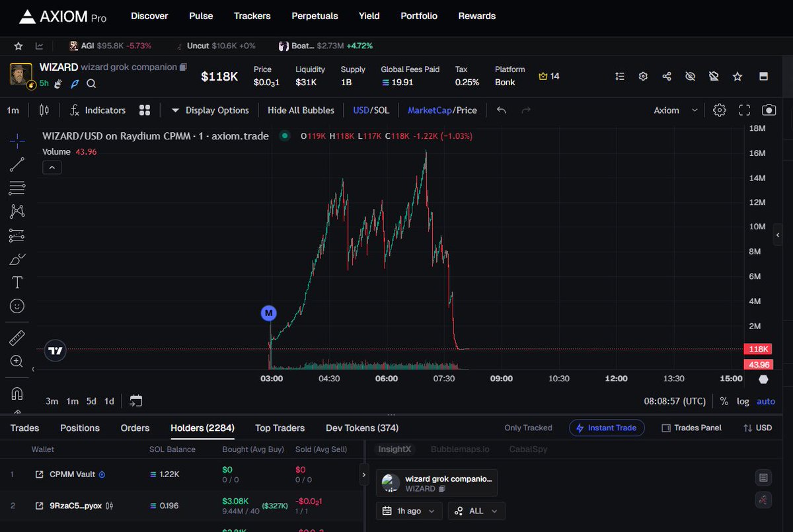
Task: Copy the WIZARD token name
Action: (184, 67)
